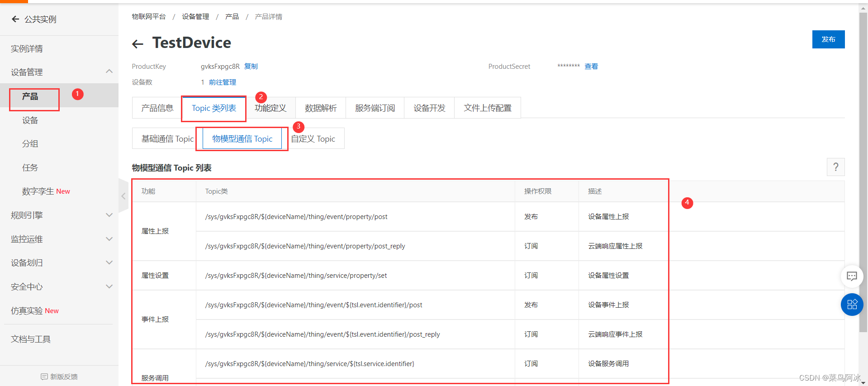Image resolution: width=868 pixels, height=386 pixels.
Task: Click the thing/event/property/post_reply topic path
Action: point(305,246)
